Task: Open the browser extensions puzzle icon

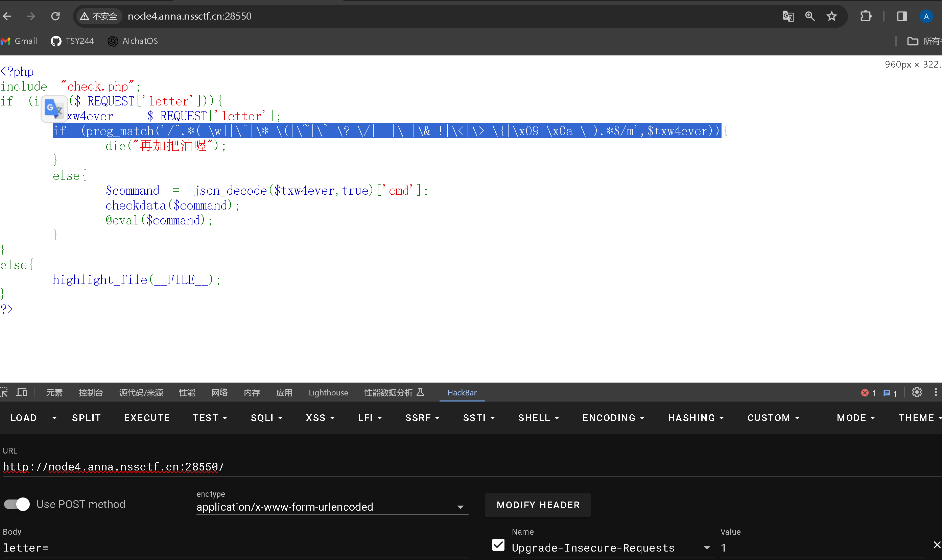Action: pos(865,16)
